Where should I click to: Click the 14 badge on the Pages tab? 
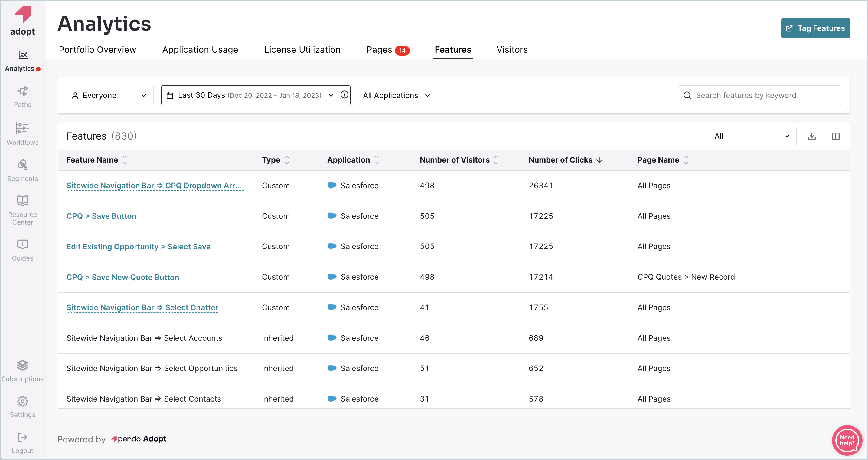402,51
